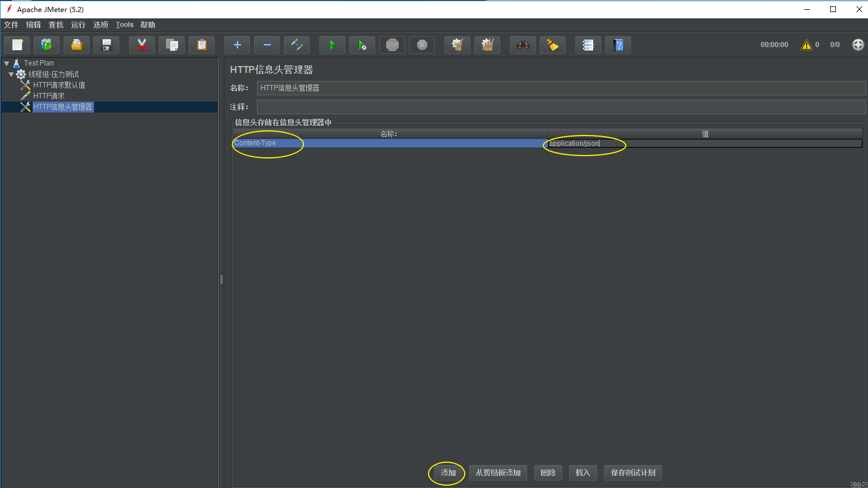868x488 pixels.
Task: Click the 00:00:00 elapsed time display
Action: (x=774, y=45)
